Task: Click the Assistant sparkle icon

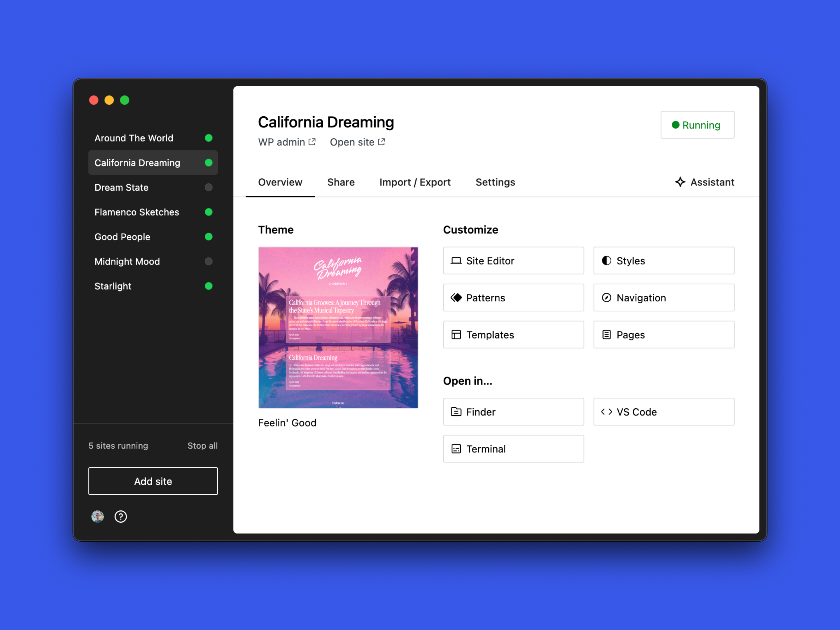Action: (x=680, y=182)
